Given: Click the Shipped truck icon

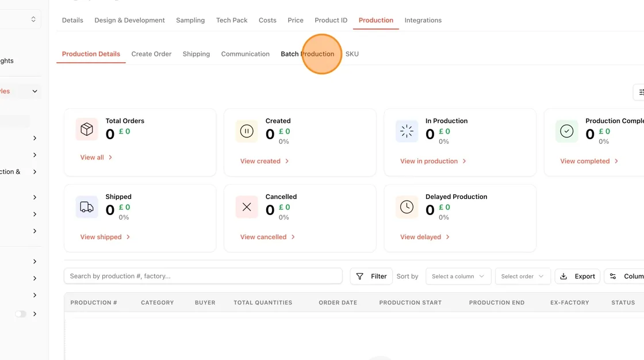Looking at the screenshot, I should coord(87,206).
